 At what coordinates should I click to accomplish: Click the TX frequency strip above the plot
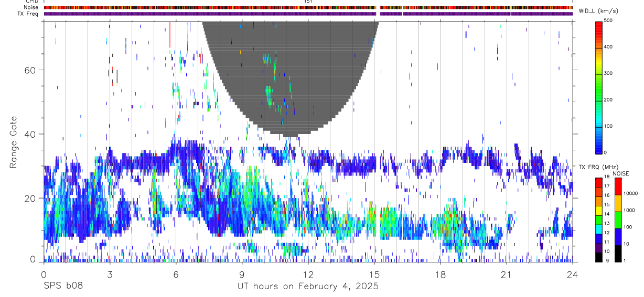click(x=308, y=14)
